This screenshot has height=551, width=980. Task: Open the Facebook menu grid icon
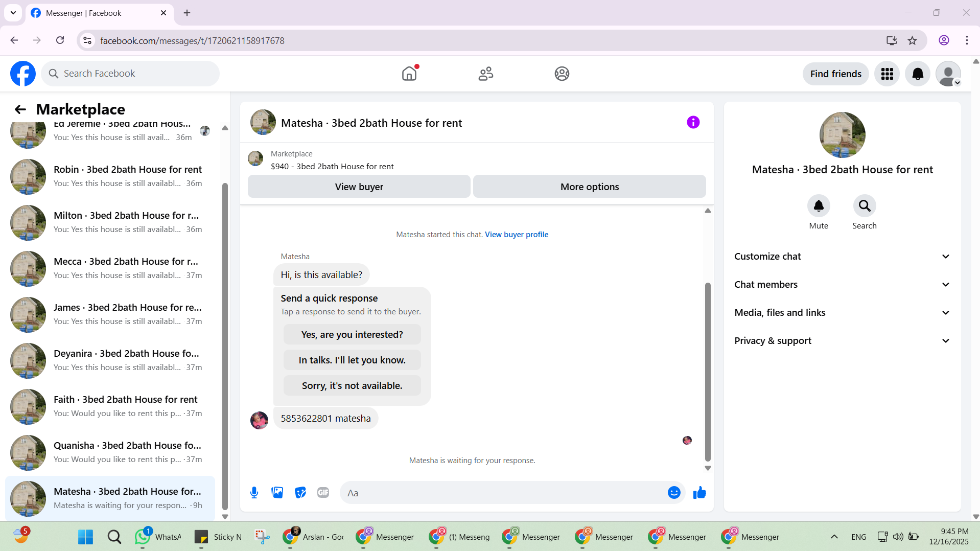pos(887,74)
